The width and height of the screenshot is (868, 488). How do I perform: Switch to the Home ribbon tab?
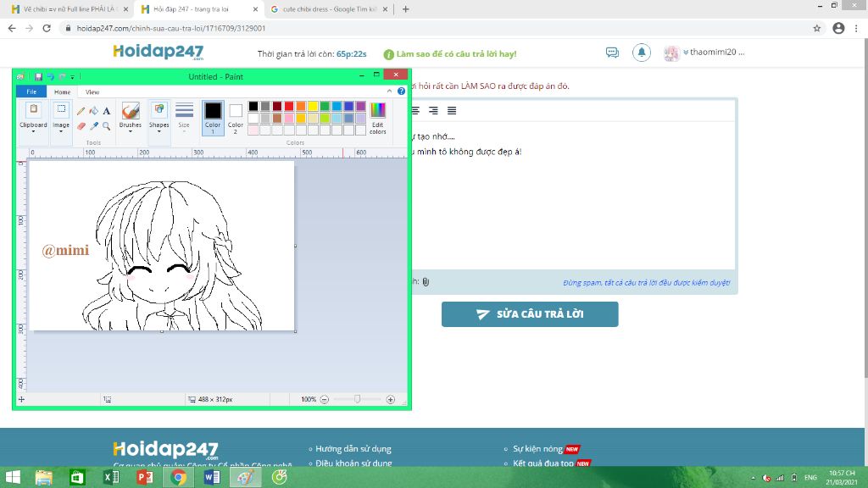(x=62, y=91)
